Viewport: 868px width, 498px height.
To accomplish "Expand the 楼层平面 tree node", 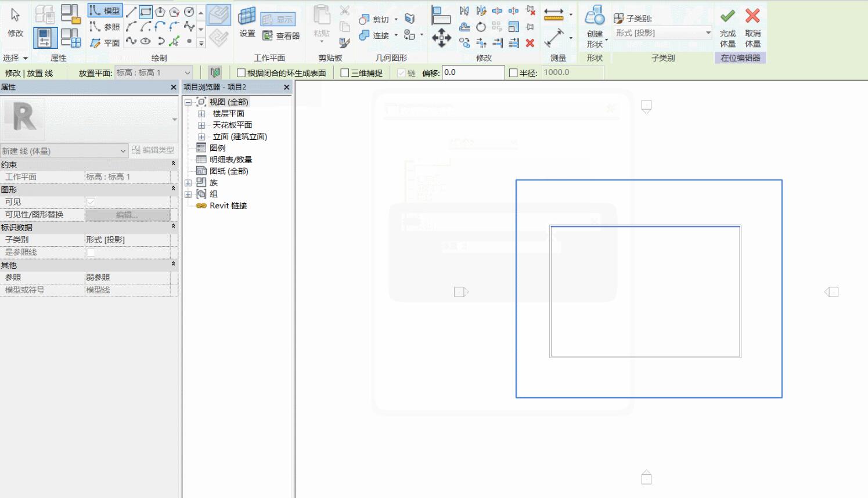I will 201,114.
